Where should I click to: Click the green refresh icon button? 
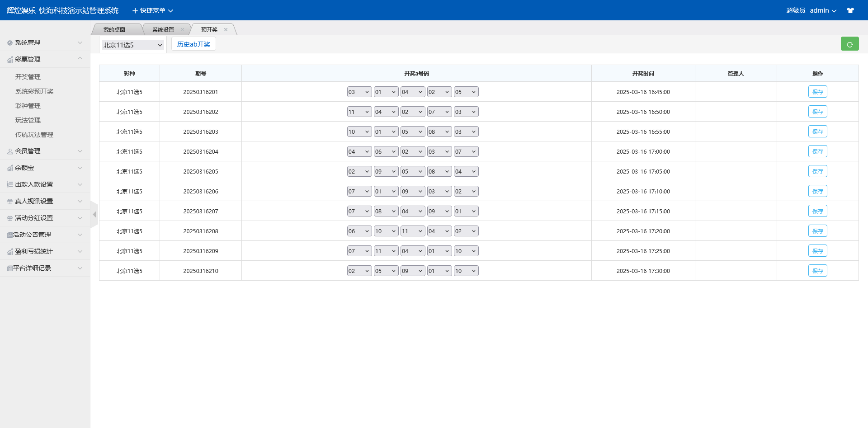pyautogui.click(x=849, y=44)
